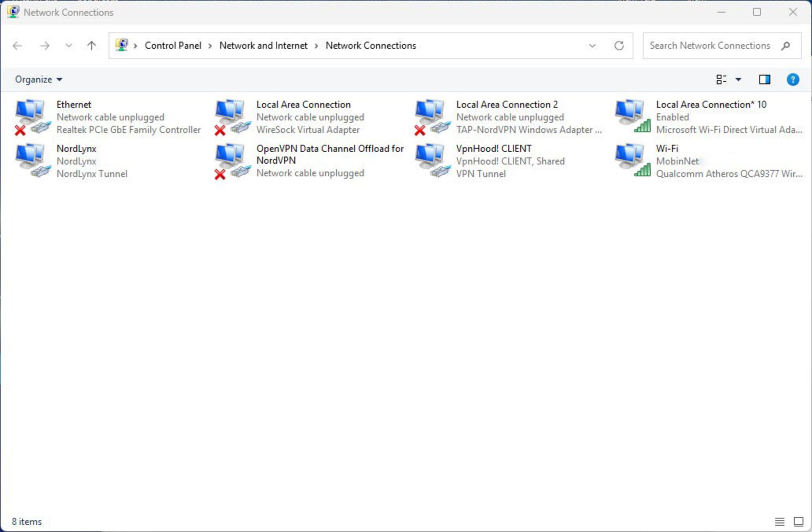This screenshot has width=812, height=532.
Task: Refresh the Network Connections address bar
Action: 619,46
